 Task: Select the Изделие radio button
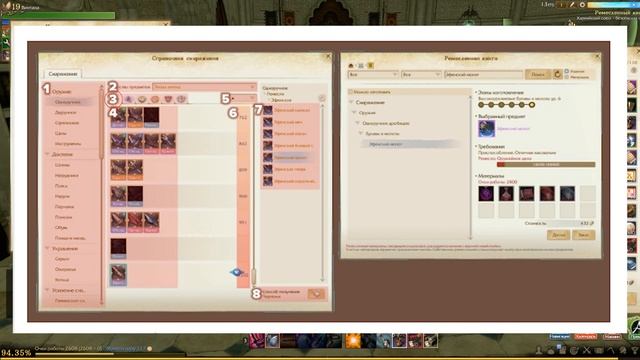pos(567,71)
